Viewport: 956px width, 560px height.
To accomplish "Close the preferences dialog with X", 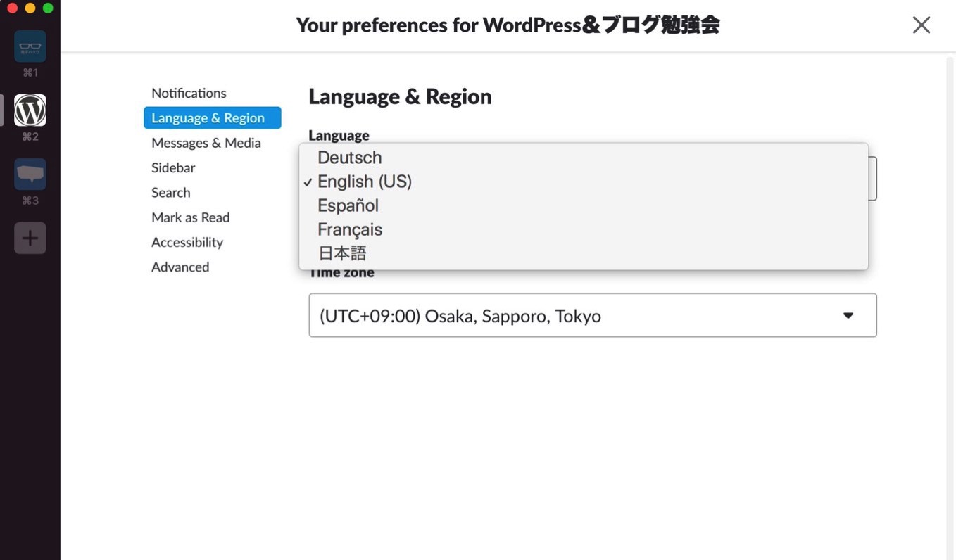I will coord(922,25).
